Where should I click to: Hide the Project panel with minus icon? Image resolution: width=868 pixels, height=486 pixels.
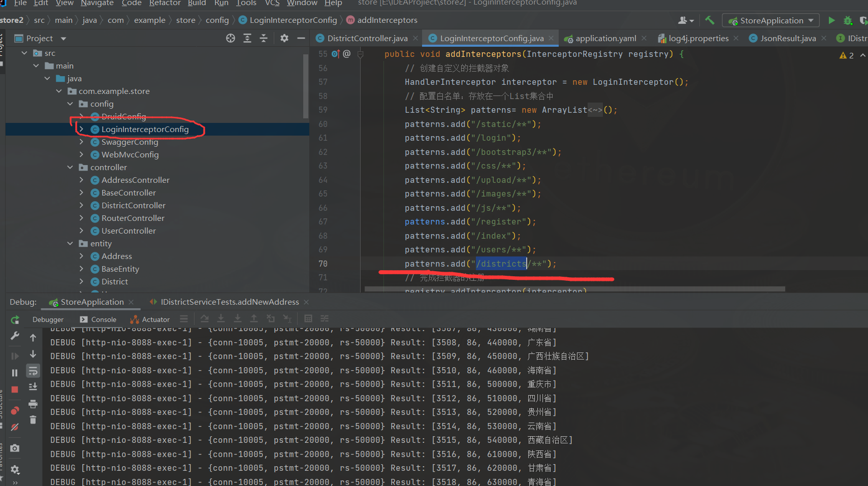pyautogui.click(x=301, y=38)
